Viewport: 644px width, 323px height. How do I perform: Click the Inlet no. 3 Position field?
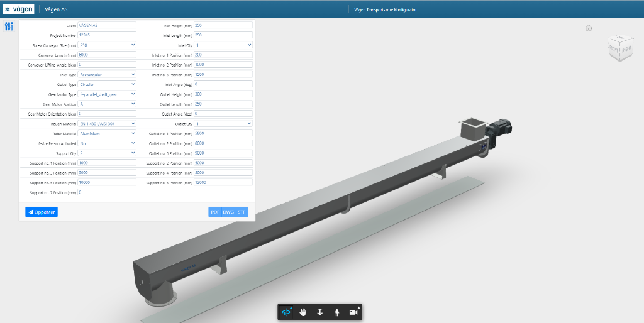(223, 75)
